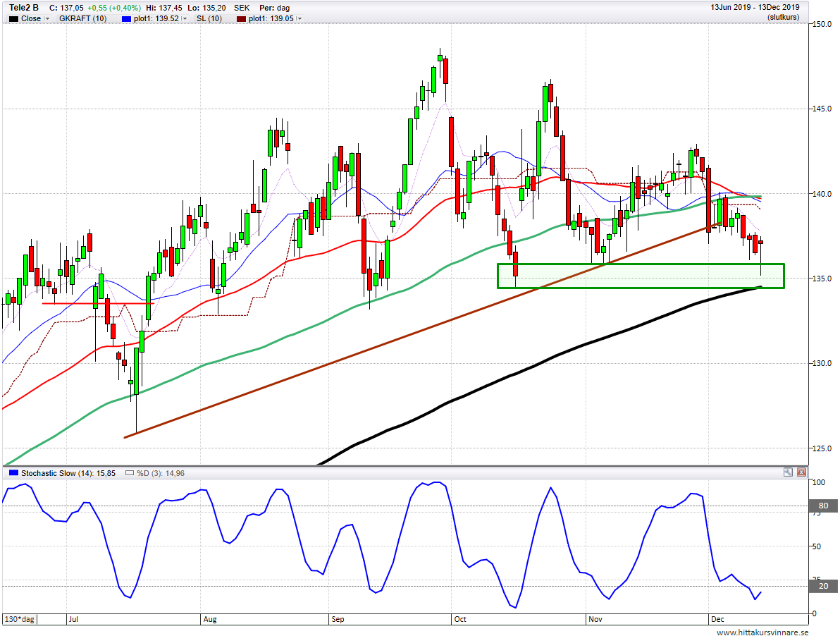
Task: Click the 80 overbought level tag
Action: point(823,506)
